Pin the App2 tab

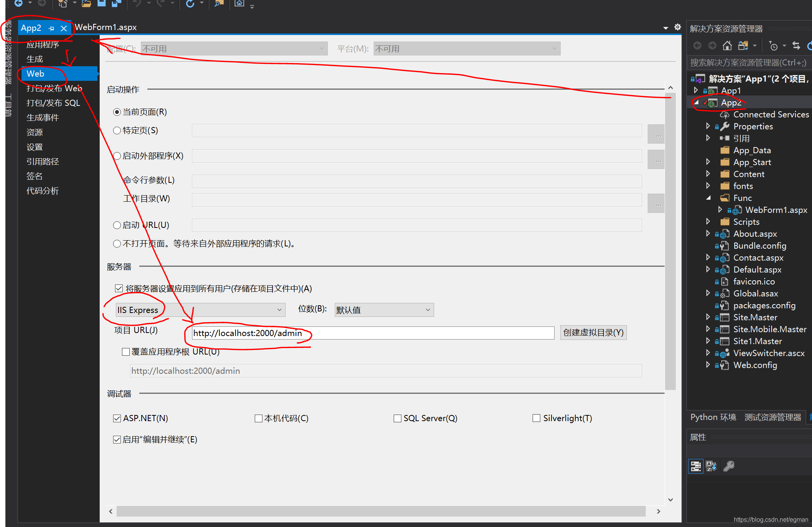(51, 28)
